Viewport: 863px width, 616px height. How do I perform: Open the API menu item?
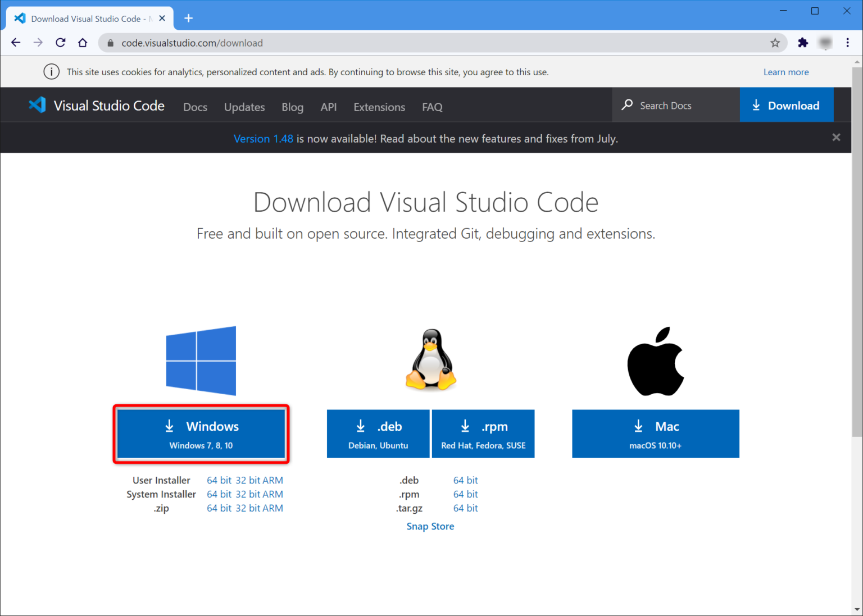329,107
